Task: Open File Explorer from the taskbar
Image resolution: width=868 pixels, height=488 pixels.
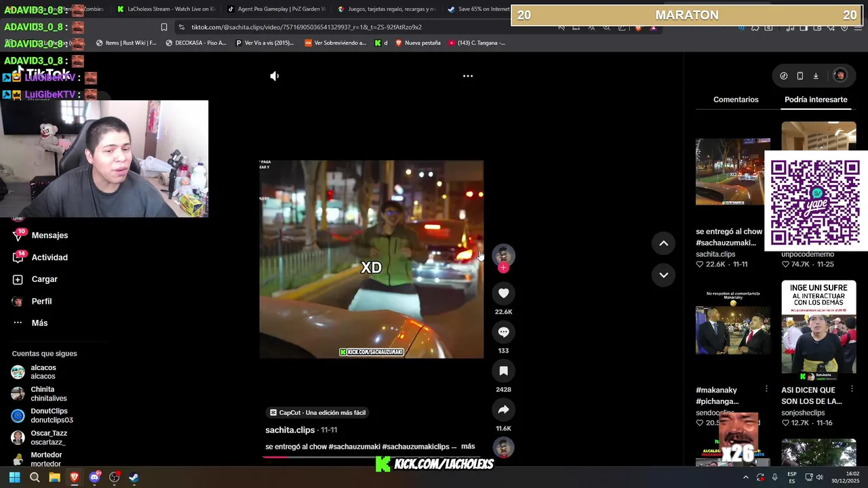Action: tap(54, 477)
